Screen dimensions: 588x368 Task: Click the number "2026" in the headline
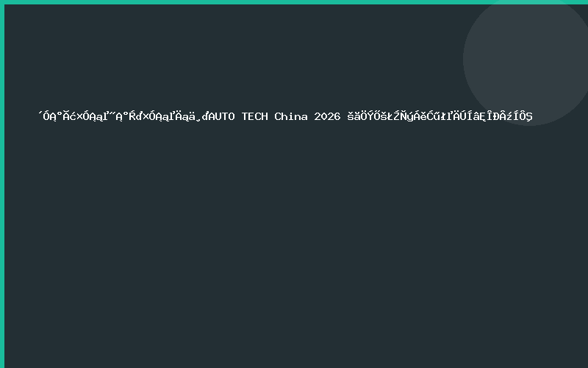tap(327, 116)
